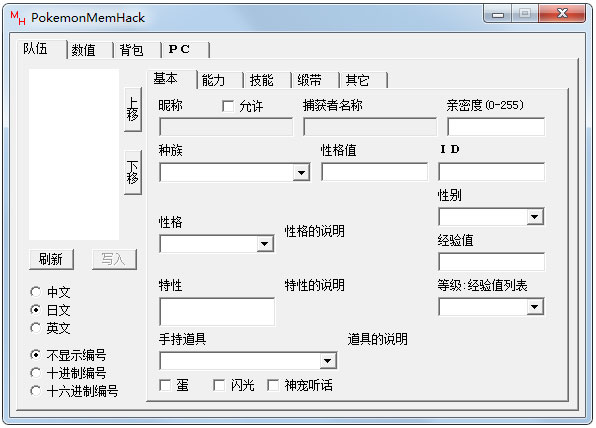Click the 亲密度 (0-255) input field
This screenshot has width=596, height=428.
[x=496, y=127]
